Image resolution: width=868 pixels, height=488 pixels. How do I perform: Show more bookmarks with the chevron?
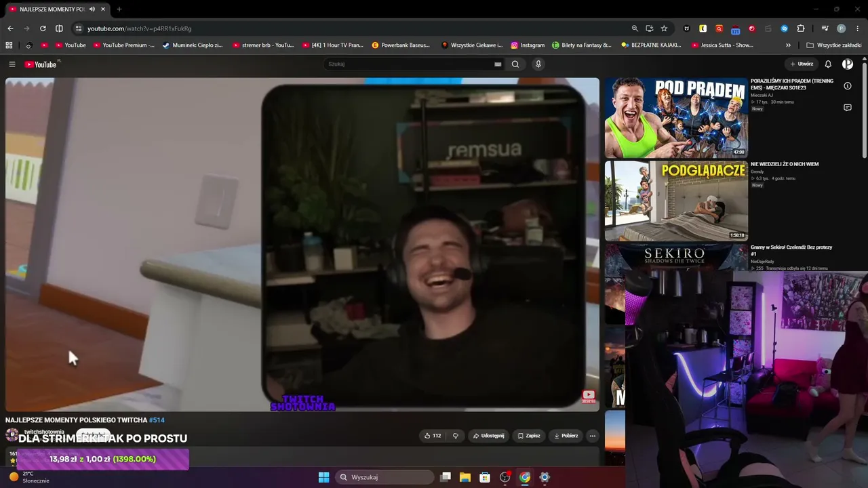[788, 45]
